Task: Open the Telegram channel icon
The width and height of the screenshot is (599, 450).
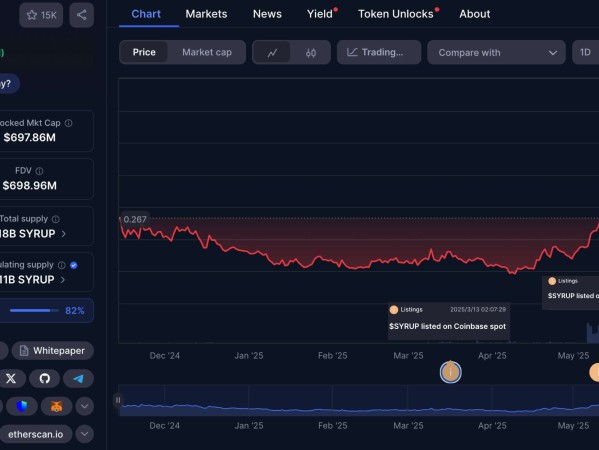Action: pyautogui.click(x=78, y=379)
